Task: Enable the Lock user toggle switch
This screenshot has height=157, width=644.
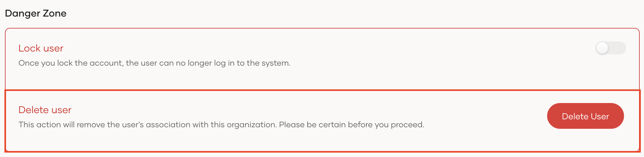Action: click(610, 48)
